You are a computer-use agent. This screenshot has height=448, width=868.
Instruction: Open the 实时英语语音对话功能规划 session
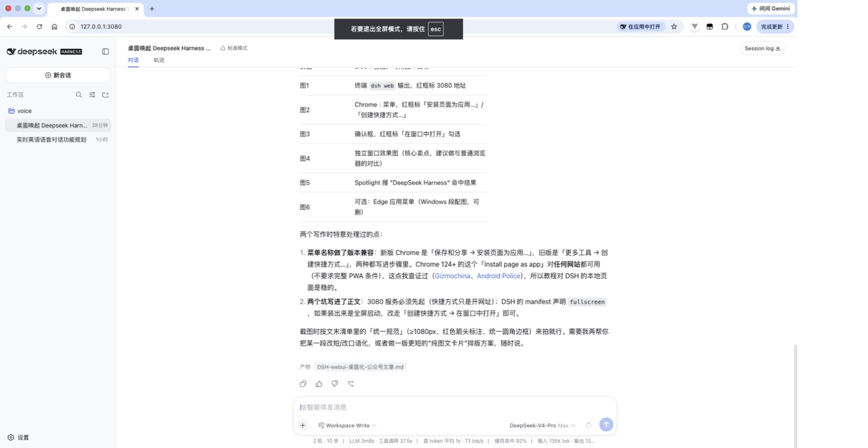pos(58,139)
